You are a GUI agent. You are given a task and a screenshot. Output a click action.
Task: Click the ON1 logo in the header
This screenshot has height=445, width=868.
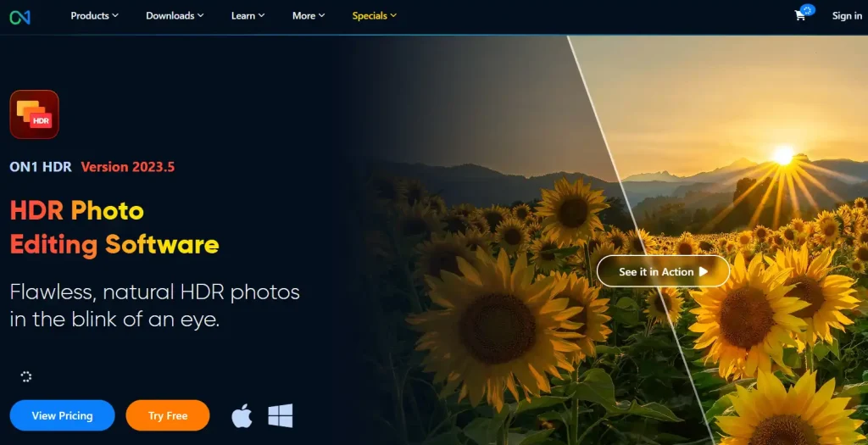(20, 17)
